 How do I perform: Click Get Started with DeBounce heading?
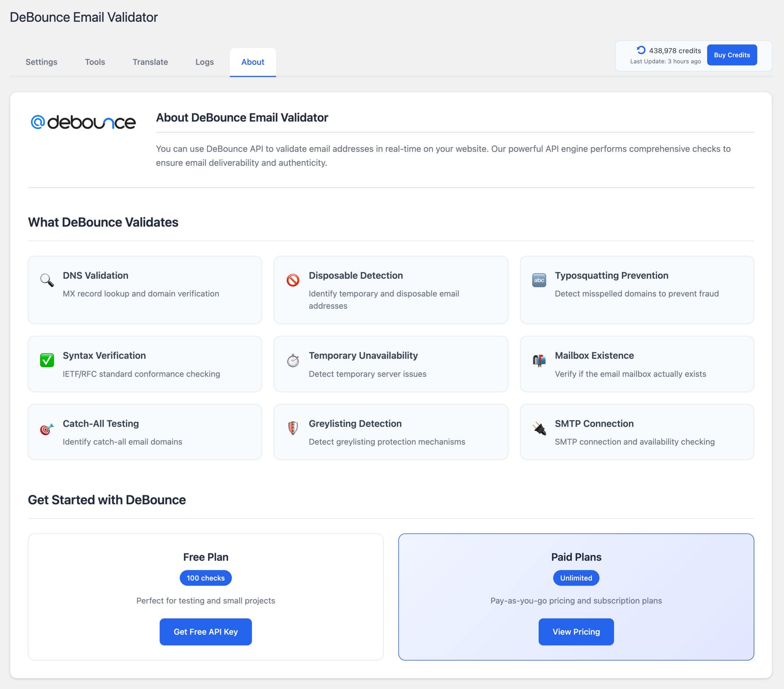click(x=107, y=500)
